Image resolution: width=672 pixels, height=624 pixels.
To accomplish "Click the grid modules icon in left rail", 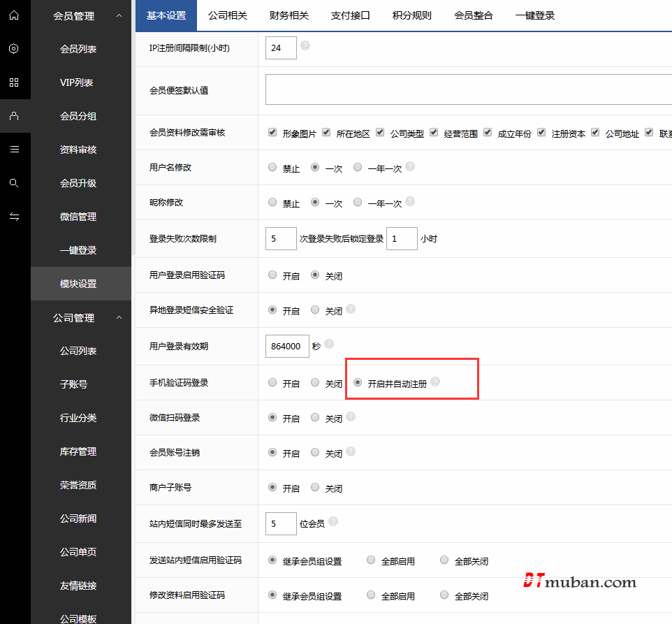I will coord(14,82).
